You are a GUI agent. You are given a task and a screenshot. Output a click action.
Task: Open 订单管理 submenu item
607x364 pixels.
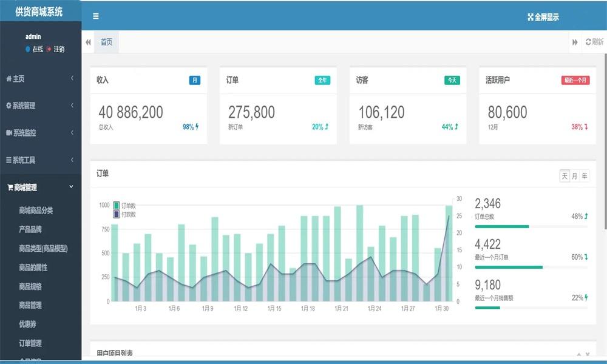pyautogui.click(x=30, y=343)
